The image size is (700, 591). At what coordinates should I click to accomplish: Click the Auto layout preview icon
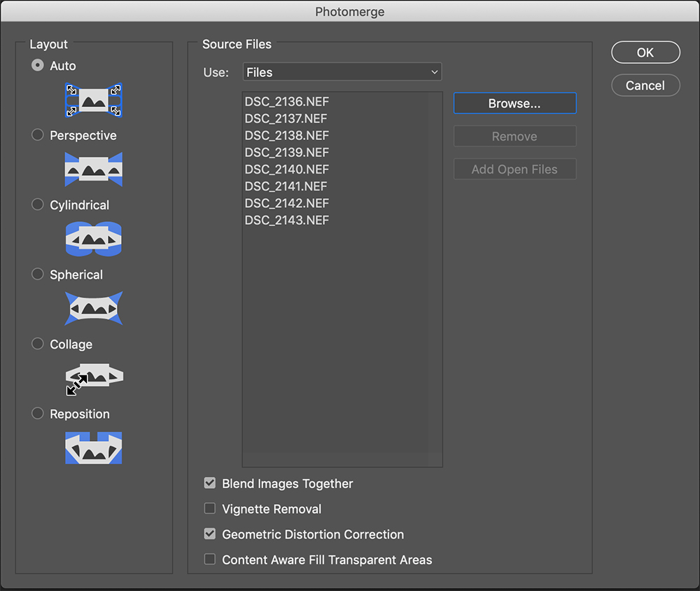(x=93, y=100)
